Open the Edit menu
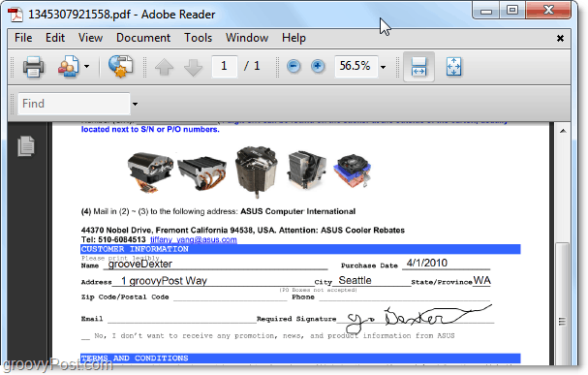The width and height of the screenshot is (588, 375). tap(55, 38)
